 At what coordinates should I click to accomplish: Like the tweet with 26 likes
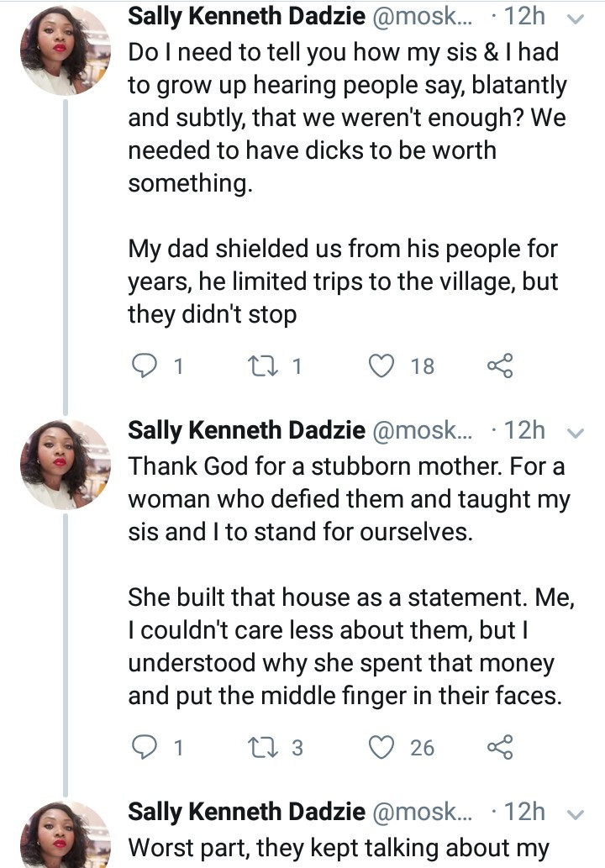tap(382, 746)
